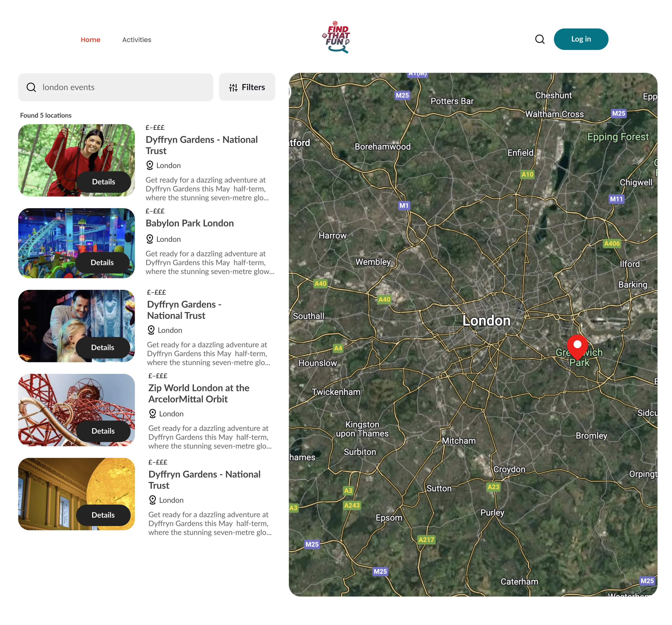
Task: Open the Babylon Park indoor rides thumbnail
Action: [x=76, y=243]
